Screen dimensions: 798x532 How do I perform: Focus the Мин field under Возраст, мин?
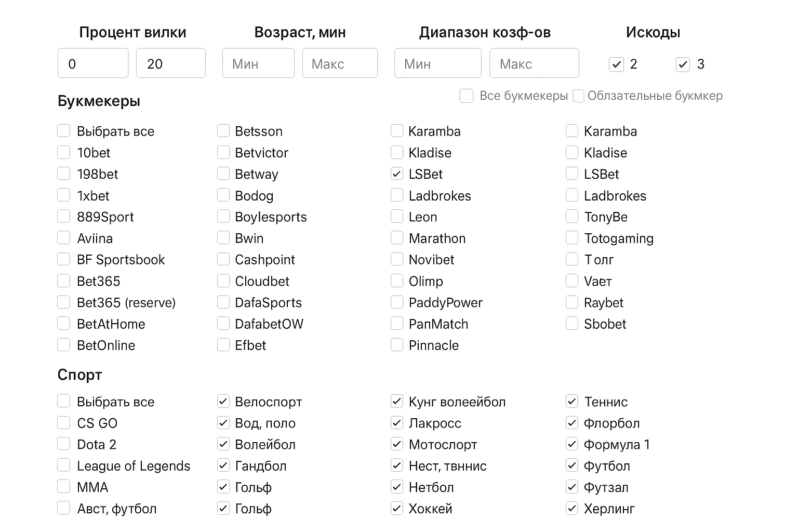(x=258, y=63)
